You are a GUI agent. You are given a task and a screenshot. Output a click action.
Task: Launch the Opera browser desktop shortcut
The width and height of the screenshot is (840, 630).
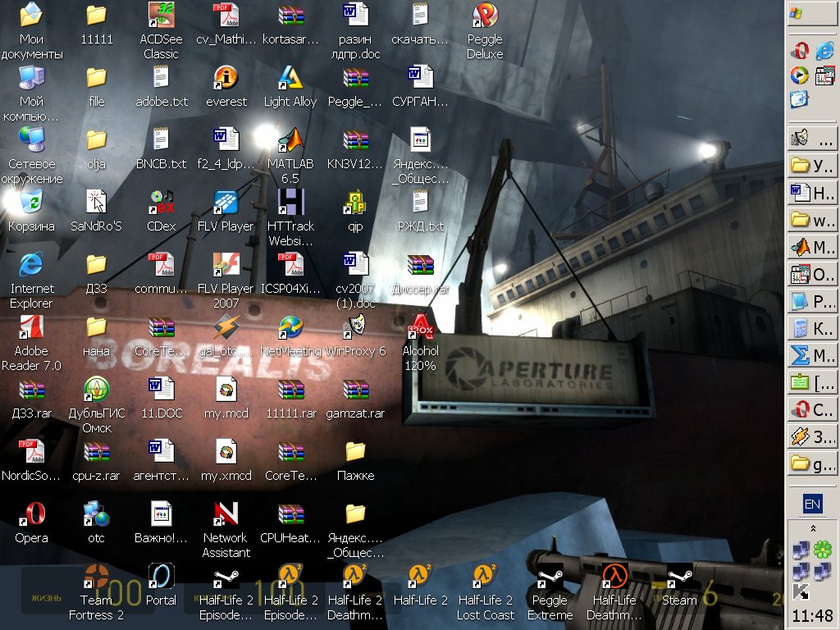[31, 514]
